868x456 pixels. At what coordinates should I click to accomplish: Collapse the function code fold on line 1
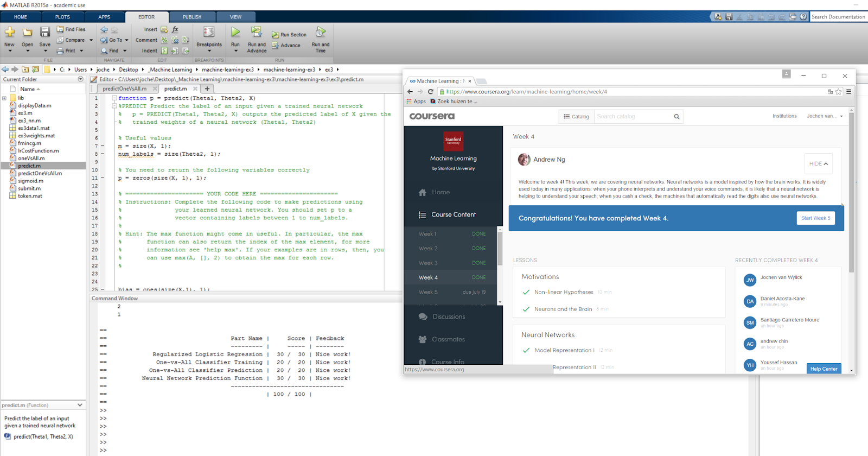114,98
